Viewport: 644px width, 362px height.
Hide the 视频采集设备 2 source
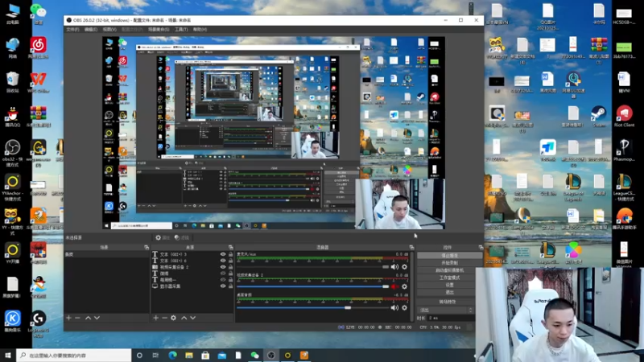pyautogui.click(x=223, y=267)
